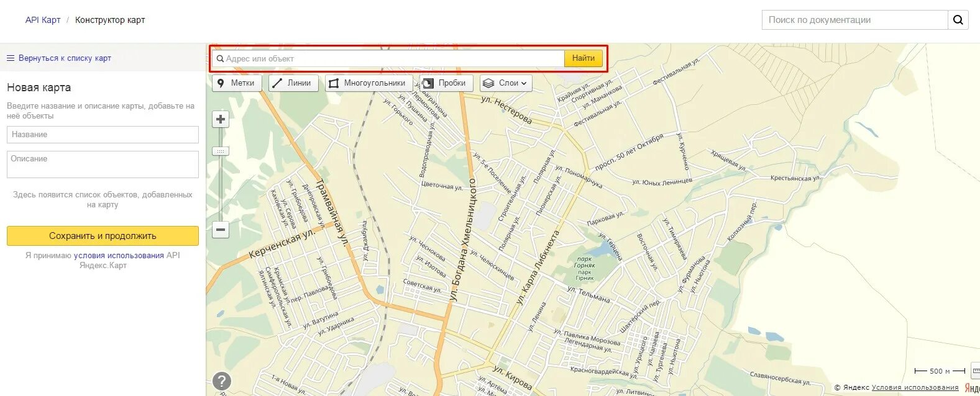The image size is (980, 396).
Task: Click the zoom in plus button
Action: [x=221, y=119]
